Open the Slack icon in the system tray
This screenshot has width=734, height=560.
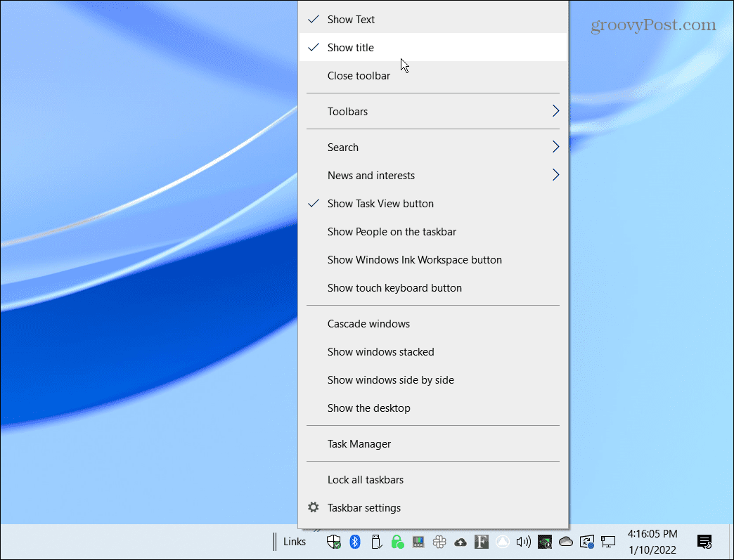click(439, 542)
